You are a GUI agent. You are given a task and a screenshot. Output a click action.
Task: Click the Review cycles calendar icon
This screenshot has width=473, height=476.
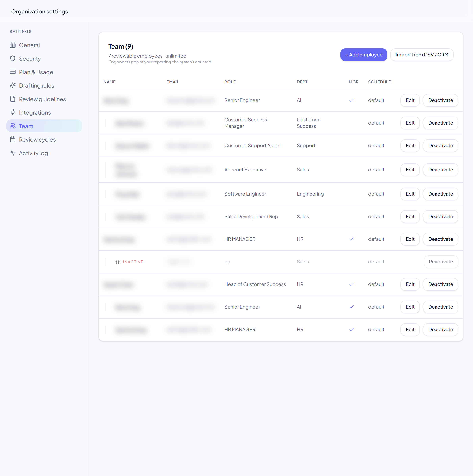click(12, 139)
